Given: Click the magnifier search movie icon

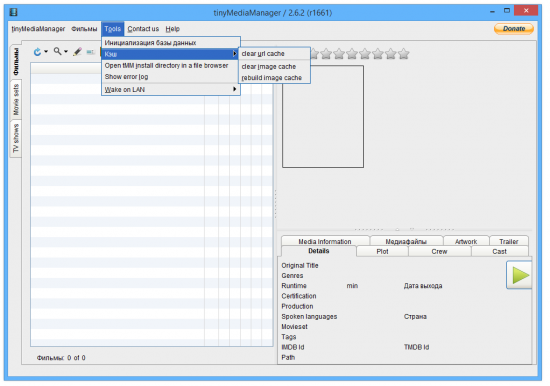Looking at the screenshot, I should pyautogui.click(x=57, y=52).
